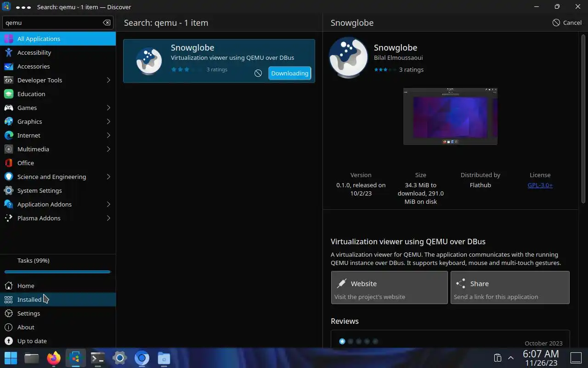Cancel and close the Snowglobe details
This screenshot has width=588, height=368.
(x=567, y=23)
